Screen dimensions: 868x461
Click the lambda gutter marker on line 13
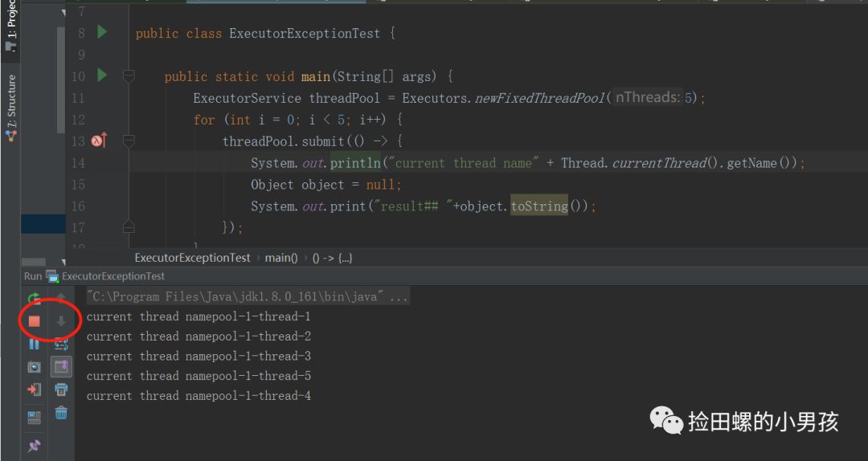point(99,141)
